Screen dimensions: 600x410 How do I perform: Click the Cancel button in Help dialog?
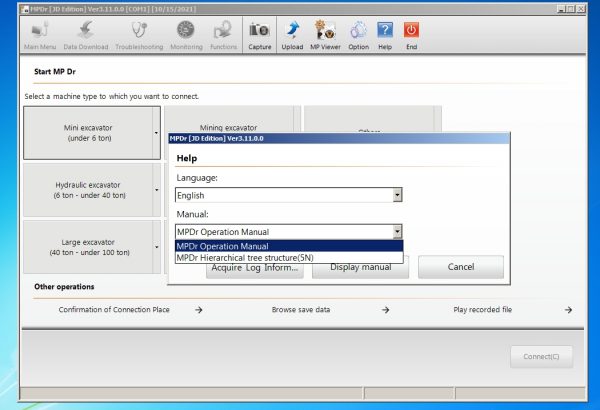461,267
